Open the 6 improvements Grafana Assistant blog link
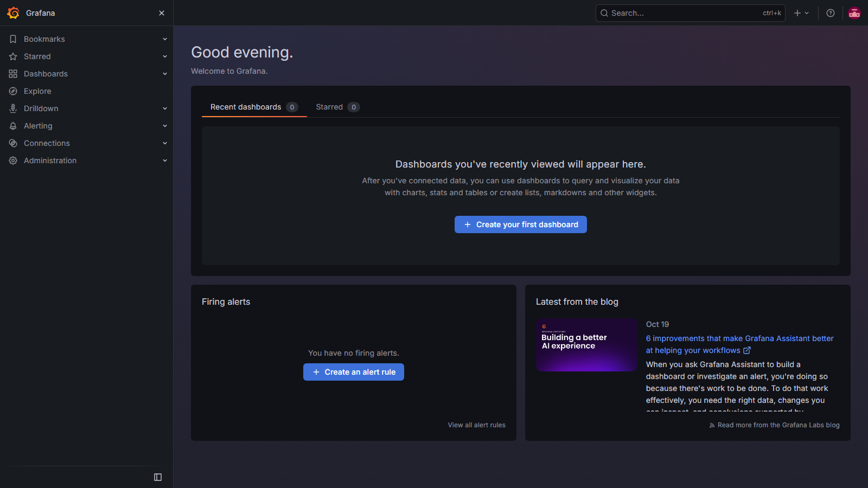The height and width of the screenshot is (488, 868). pos(739,344)
